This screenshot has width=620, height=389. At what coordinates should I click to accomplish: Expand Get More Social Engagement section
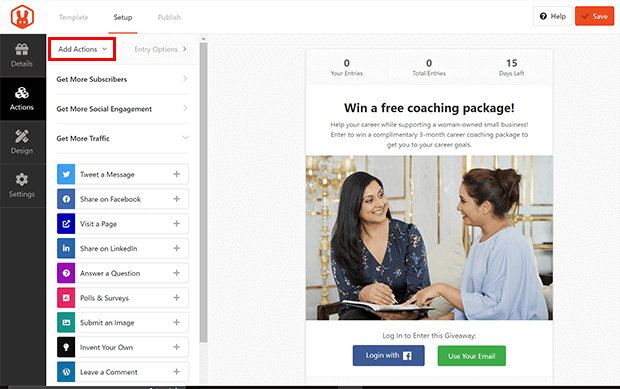(123, 109)
